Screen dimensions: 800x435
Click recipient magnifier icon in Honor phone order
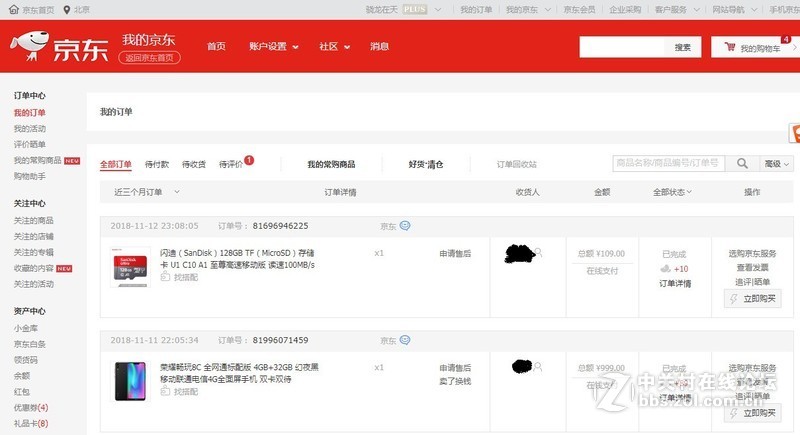click(538, 366)
